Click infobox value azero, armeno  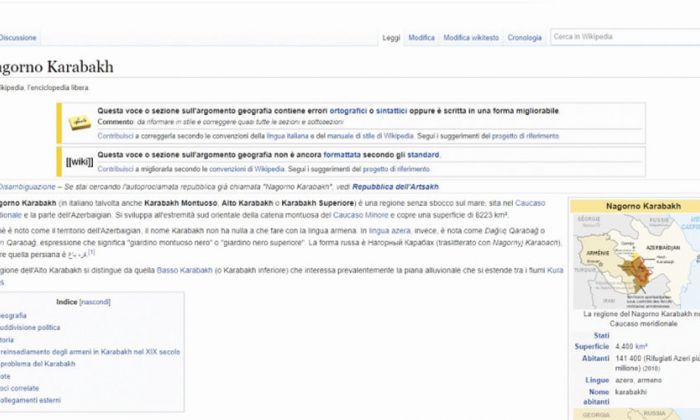[x=638, y=380]
